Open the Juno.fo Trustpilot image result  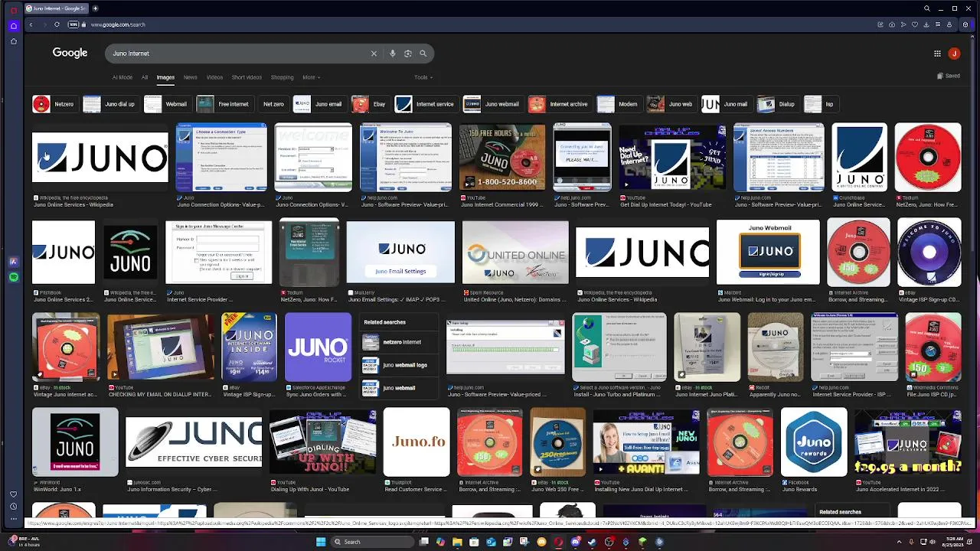[416, 442]
